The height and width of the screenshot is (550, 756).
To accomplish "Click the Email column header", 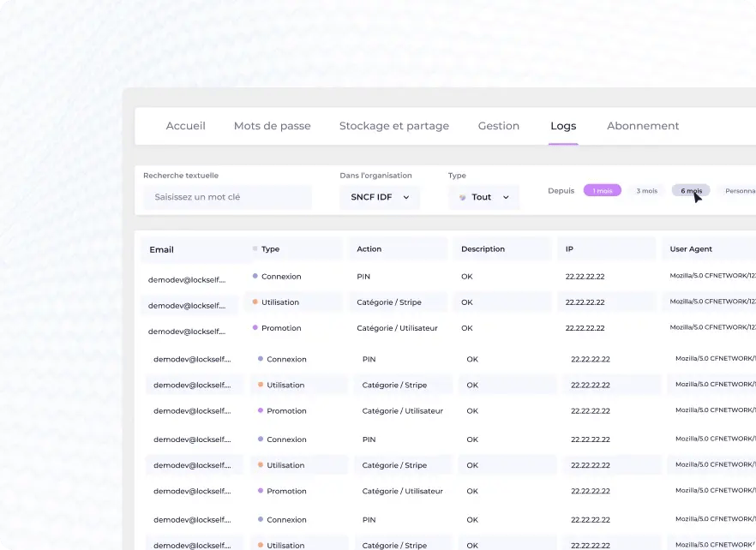I will tap(162, 249).
